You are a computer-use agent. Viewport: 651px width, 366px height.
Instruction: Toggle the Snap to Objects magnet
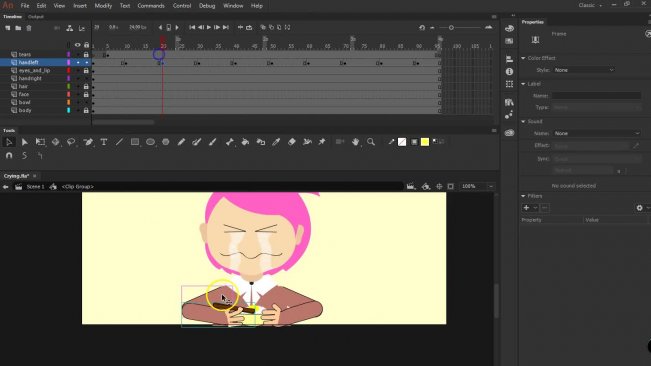9,156
